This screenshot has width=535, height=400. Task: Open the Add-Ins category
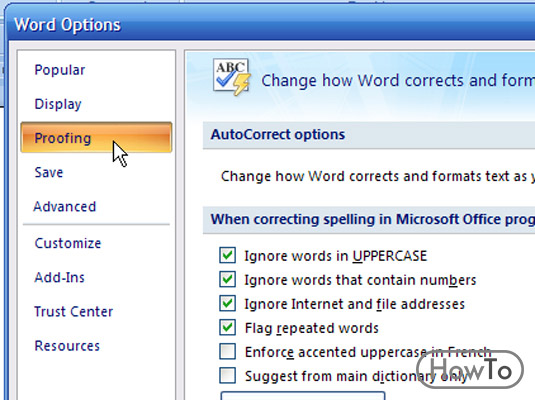(x=59, y=277)
